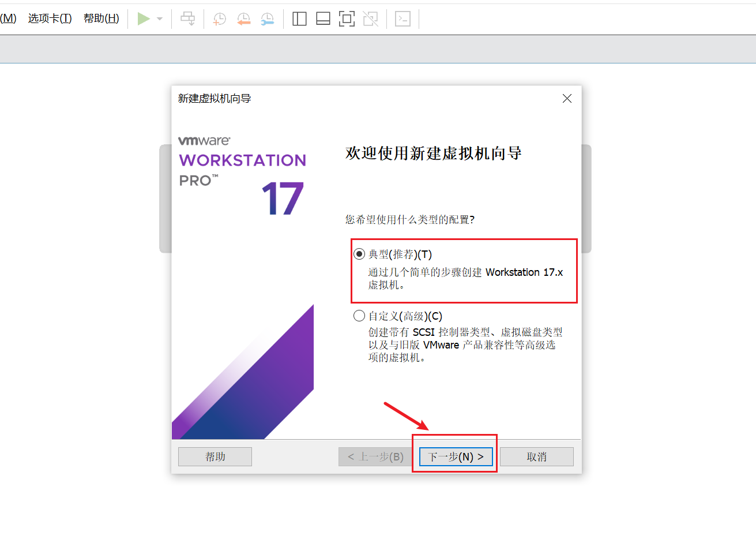Screen dimensions: 756x558
Task: Click the Send Ctrl+Alt+Del toolbar icon
Action: (188, 19)
